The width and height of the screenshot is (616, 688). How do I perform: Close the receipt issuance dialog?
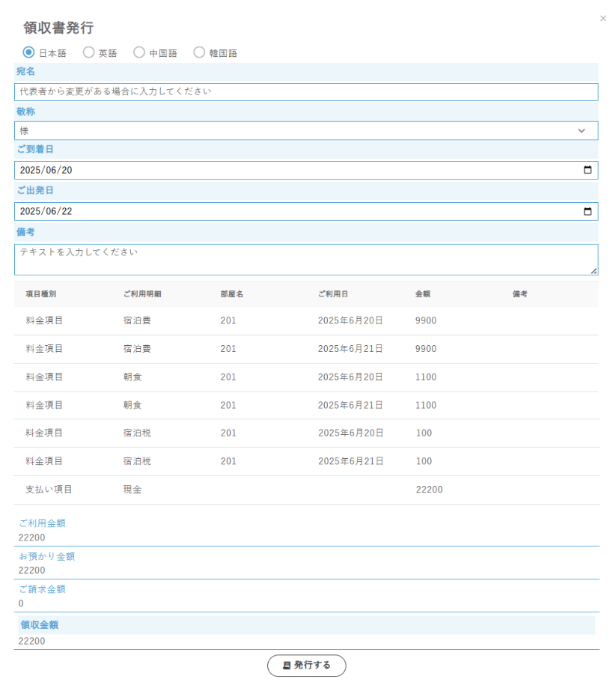click(603, 19)
